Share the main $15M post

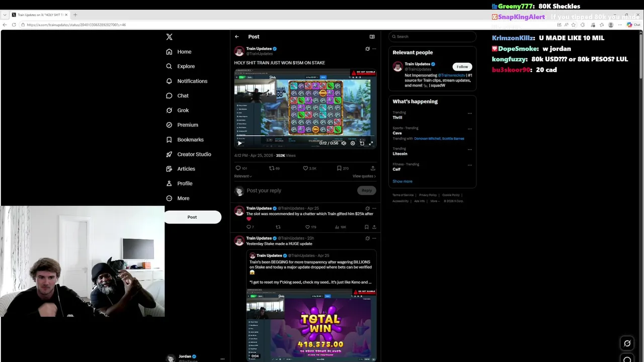[x=373, y=168]
